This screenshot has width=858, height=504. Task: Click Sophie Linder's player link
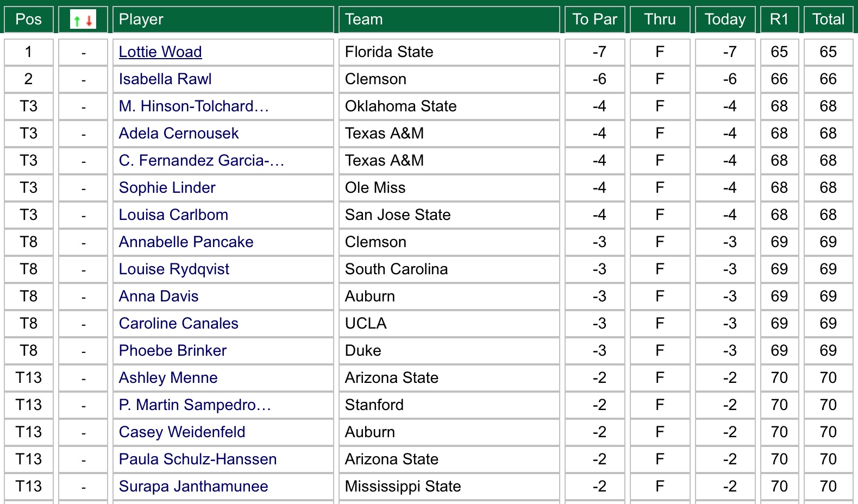(x=167, y=188)
